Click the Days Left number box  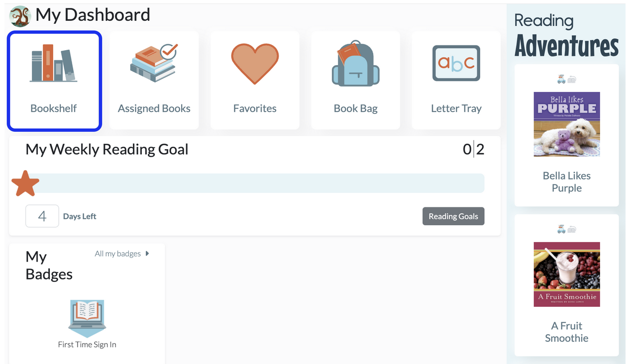(x=42, y=216)
